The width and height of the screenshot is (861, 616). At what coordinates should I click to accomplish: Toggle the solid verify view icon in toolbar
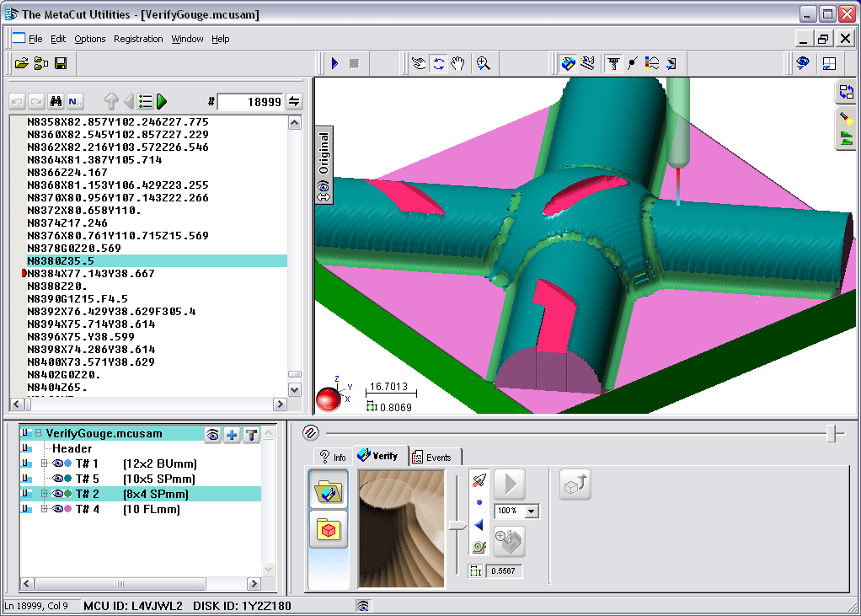568,64
